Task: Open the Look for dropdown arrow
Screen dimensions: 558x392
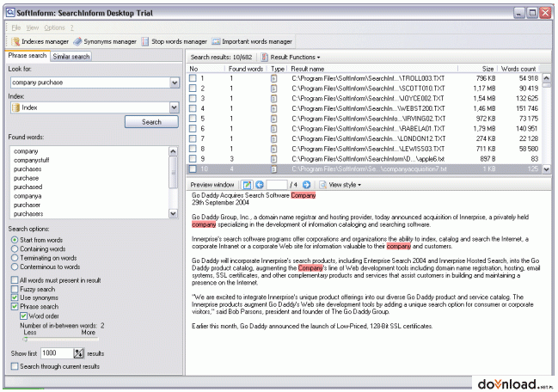Action: pos(175,83)
